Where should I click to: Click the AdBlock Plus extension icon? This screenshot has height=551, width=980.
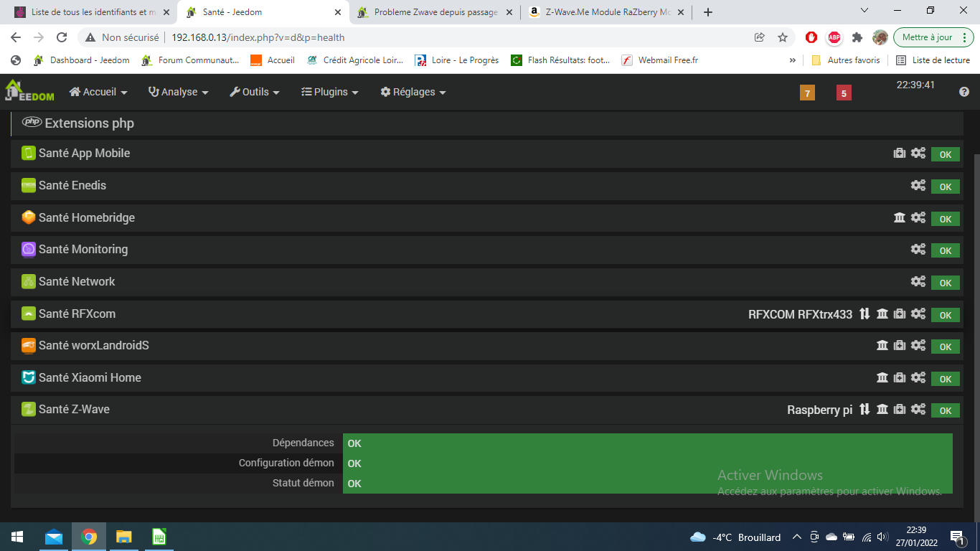(x=834, y=37)
